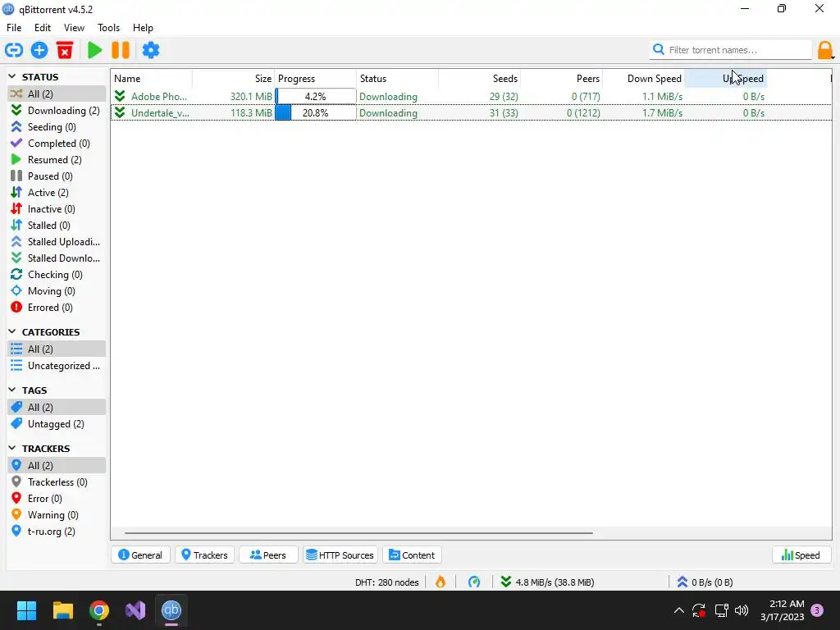
Task: Click the 20.8% progress bar
Action: point(316,112)
